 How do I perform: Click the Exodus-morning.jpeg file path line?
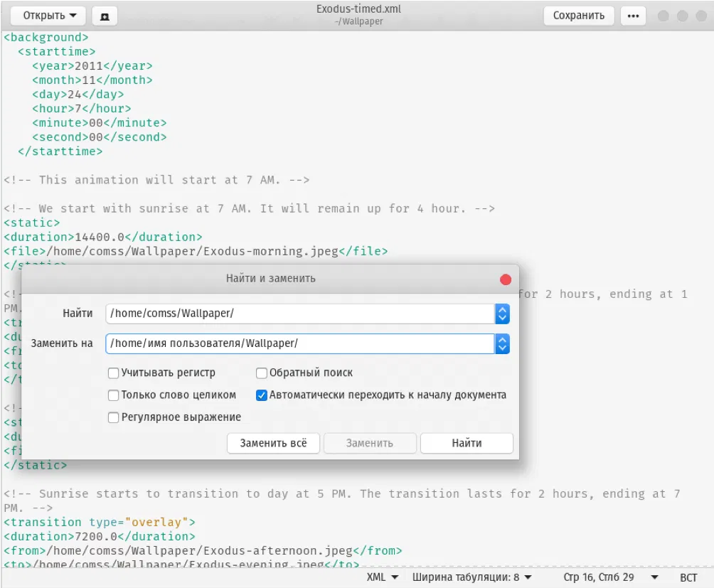point(196,251)
